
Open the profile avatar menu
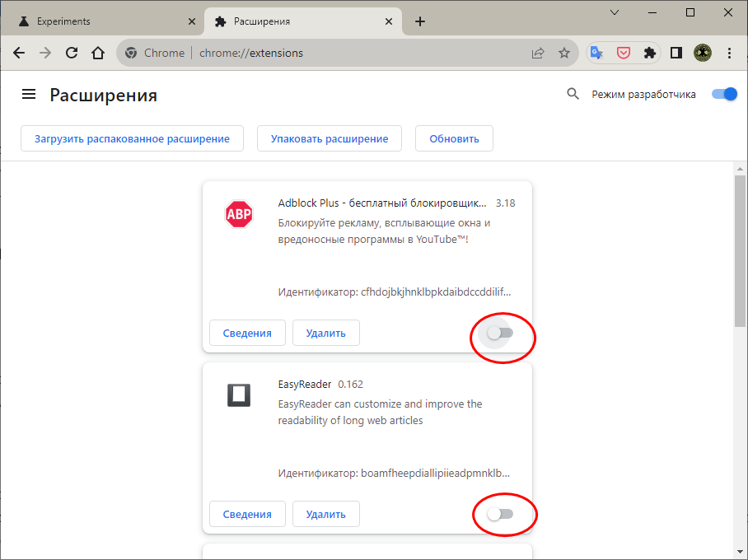pos(703,53)
